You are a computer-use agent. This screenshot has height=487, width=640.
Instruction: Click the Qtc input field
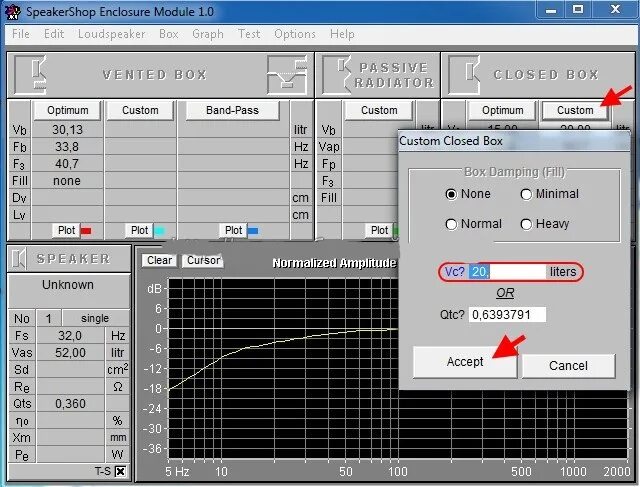click(507, 315)
